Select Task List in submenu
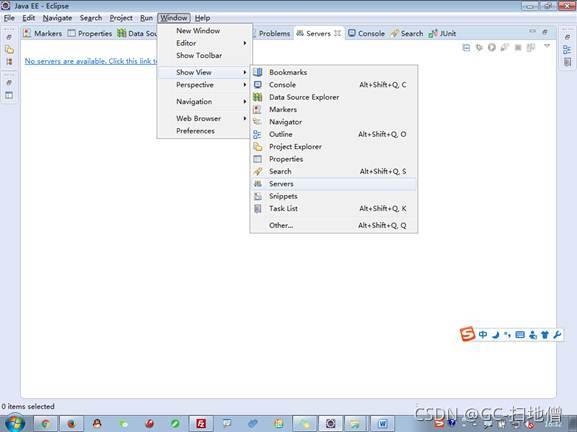577x432 pixels. coord(333,209)
